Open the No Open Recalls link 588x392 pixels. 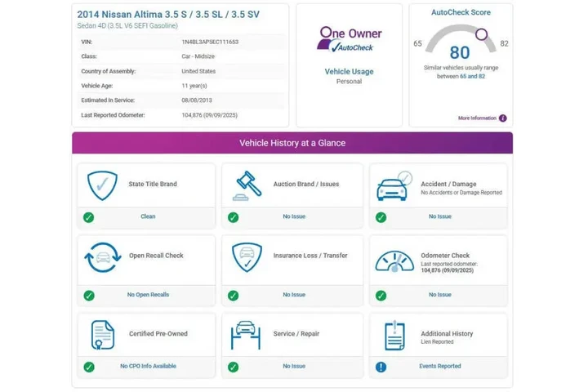tap(148, 295)
